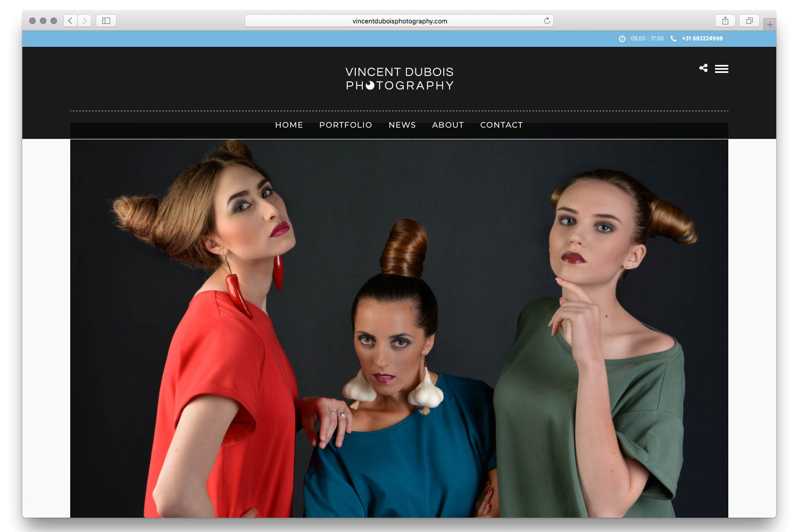The image size is (798, 532).
Task: Open the hamburger menu icon
Action: [721, 69]
